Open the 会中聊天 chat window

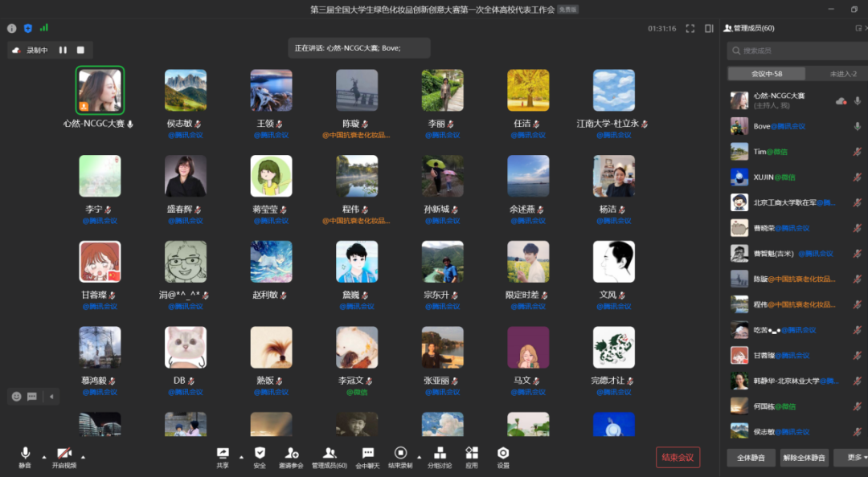point(367,458)
